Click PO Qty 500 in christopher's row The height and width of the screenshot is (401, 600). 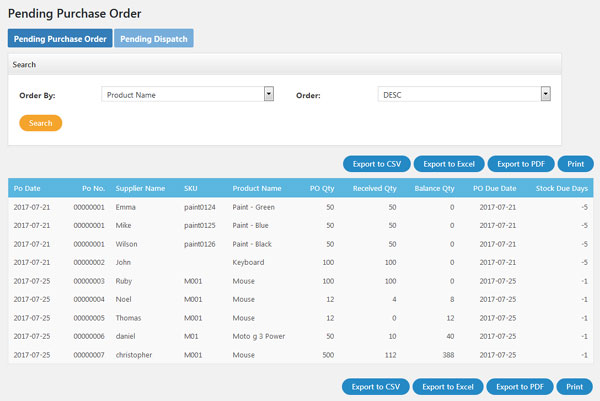click(328, 355)
